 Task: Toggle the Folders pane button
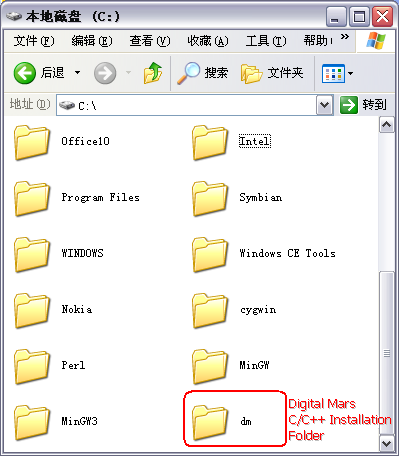(272, 73)
